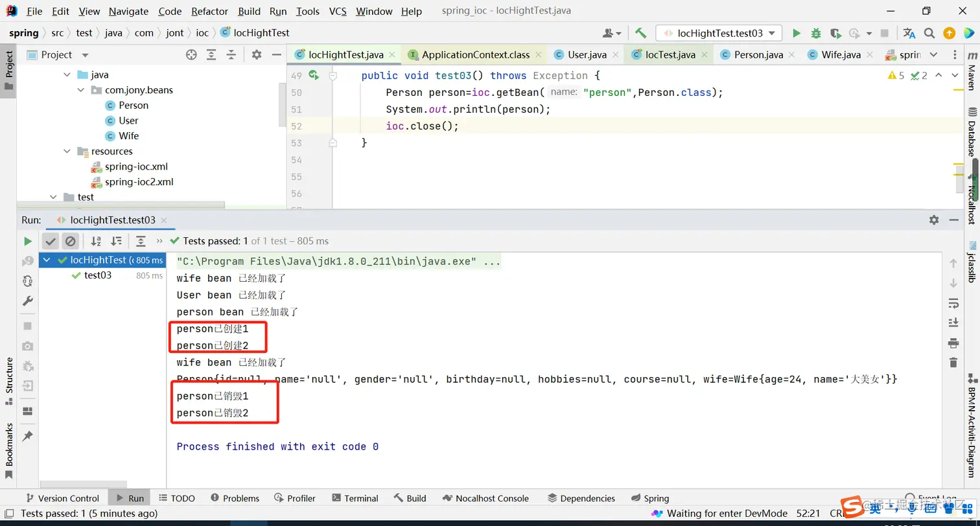
Task: Clear the console with the trash icon
Action: [953, 363]
